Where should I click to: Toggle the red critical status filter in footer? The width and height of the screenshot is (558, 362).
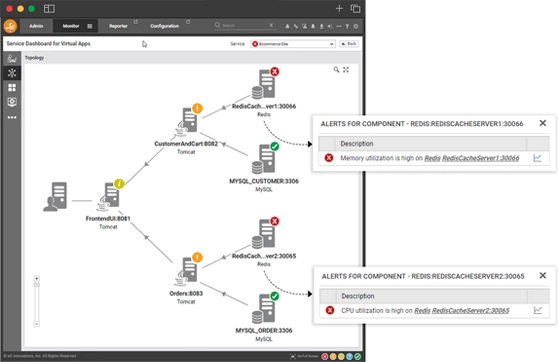point(325,356)
